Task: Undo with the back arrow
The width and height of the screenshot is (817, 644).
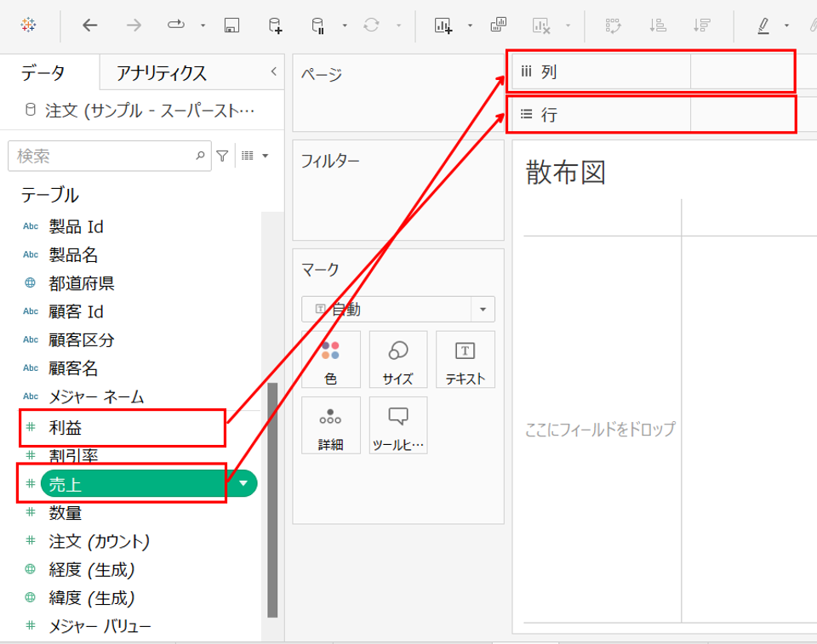Action: [x=89, y=25]
